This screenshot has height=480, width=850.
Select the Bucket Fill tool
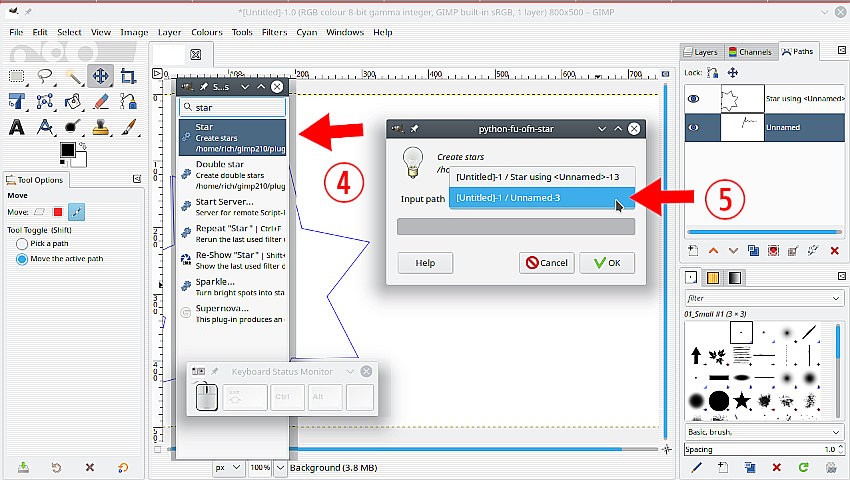(73, 101)
